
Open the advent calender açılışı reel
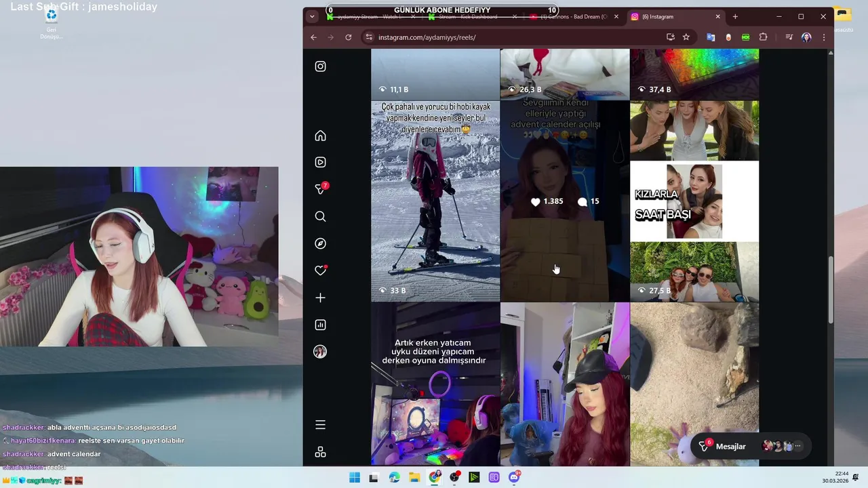(565, 201)
